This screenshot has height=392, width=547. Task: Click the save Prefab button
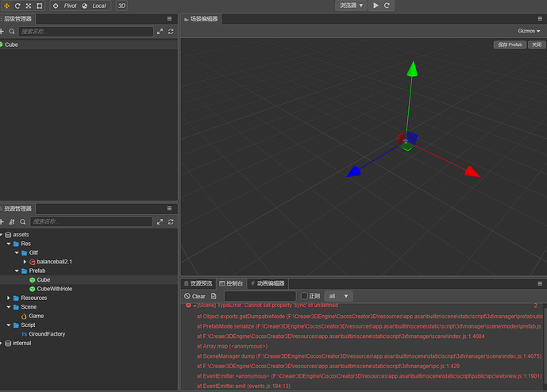510,44
